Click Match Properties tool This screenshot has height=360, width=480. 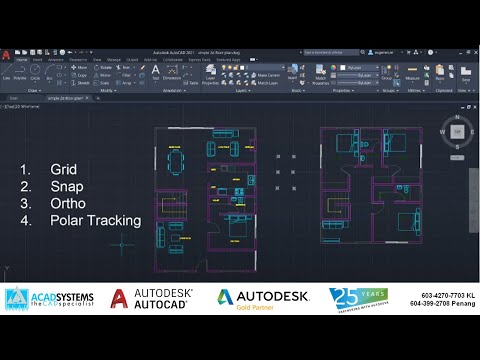[x=320, y=75]
